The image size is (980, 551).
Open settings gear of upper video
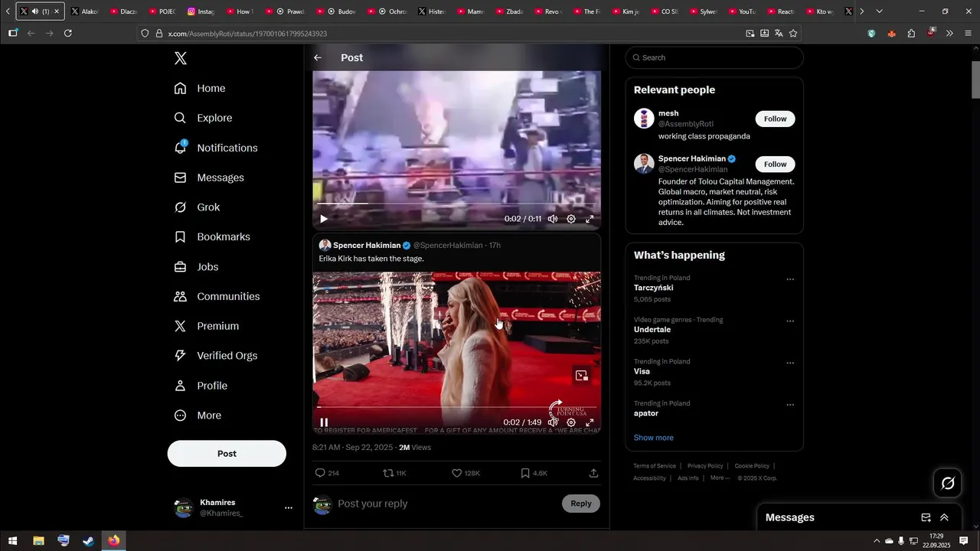coord(571,219)
